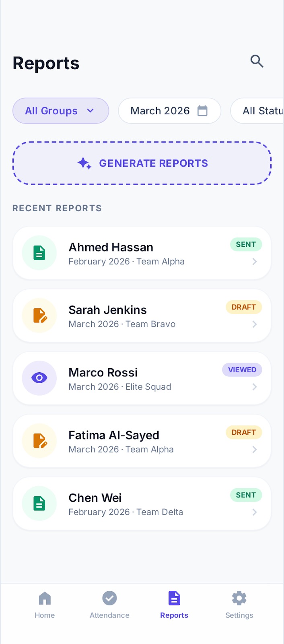Click the document icon beside Chen Wei
Image resolution: width=284 pixels, height=644 pixels.
[39, 503]
